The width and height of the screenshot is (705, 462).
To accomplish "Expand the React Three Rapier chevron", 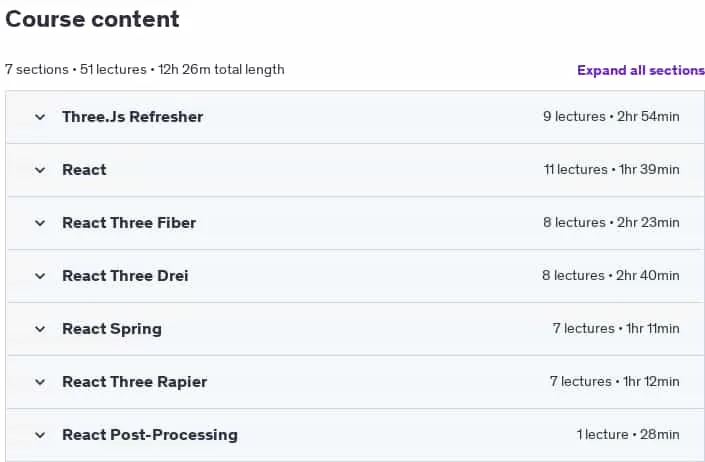I will tap(40, 382).
